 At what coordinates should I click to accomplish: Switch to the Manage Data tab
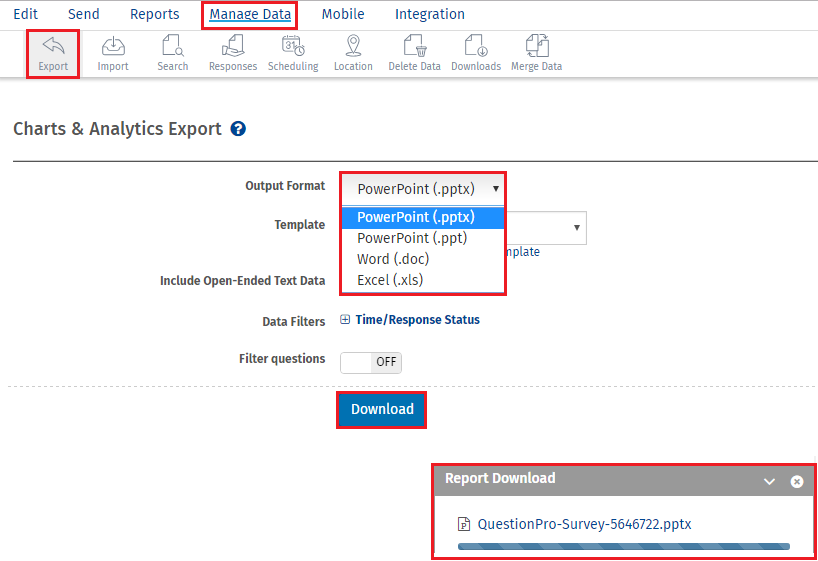(250, 14)
